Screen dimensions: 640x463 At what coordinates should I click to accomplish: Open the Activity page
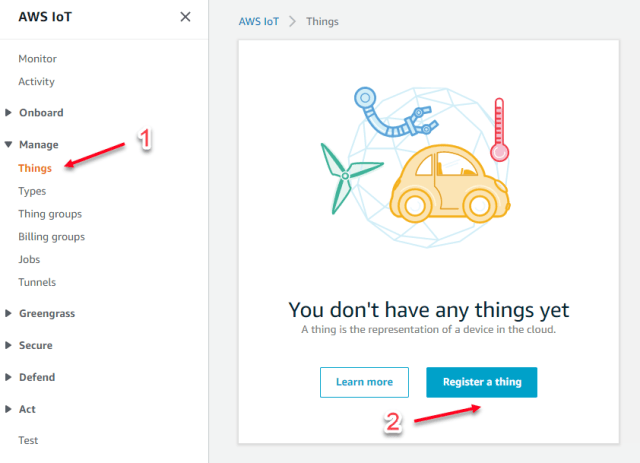point(36,82)
